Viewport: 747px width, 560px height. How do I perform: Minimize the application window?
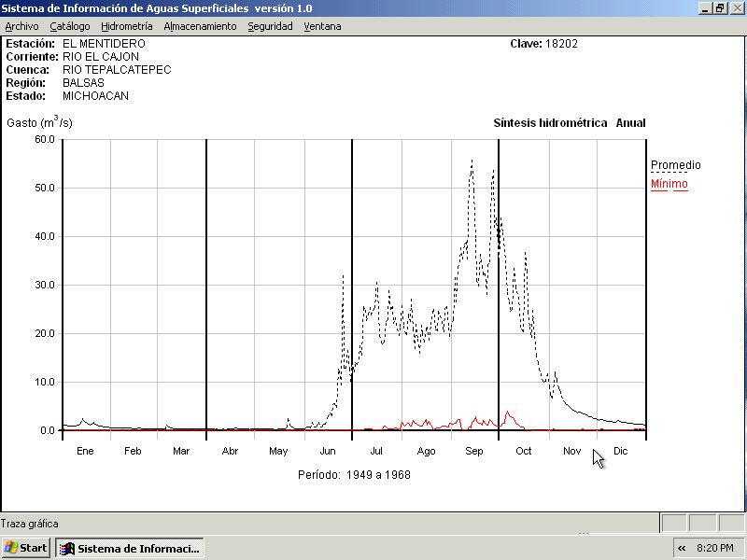pyautogui.click(x=705, y=7)
